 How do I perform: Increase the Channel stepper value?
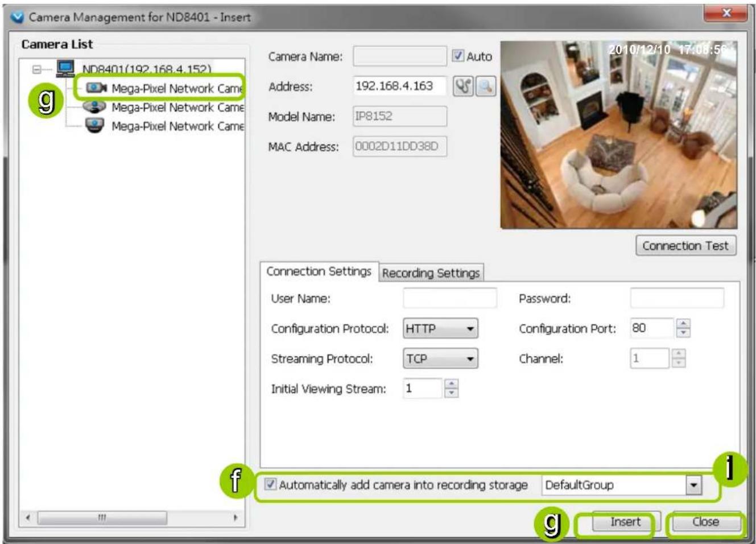679,353
